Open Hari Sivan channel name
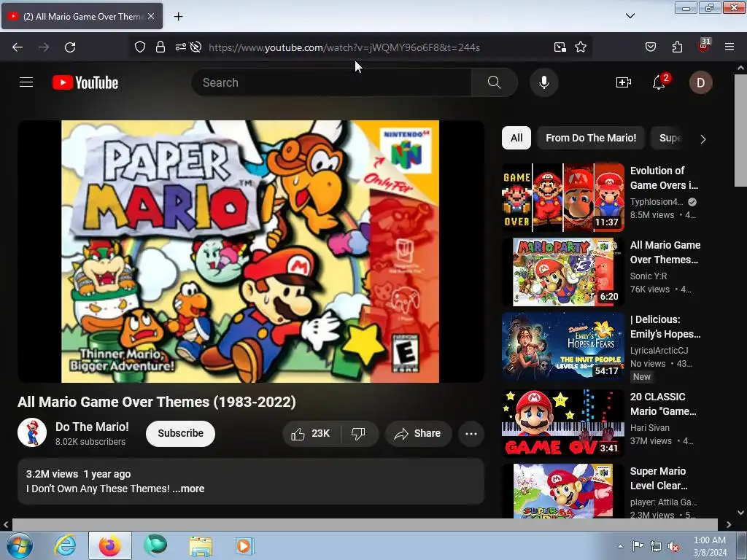This screenshot has width=747, height=560. click(650, 428)
